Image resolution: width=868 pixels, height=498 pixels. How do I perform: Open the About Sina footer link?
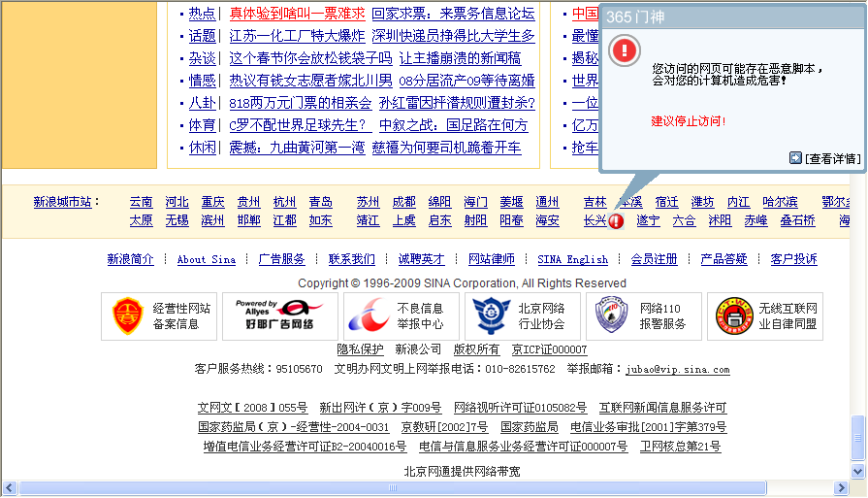click(x=206, y=259)
